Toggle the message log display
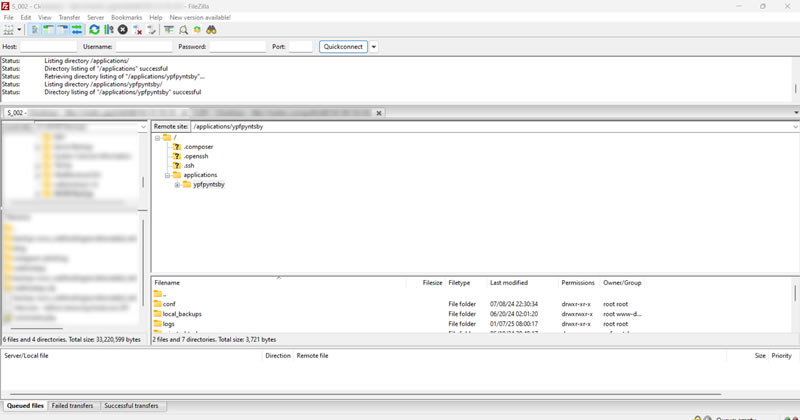800x420 pixels. 35,30
